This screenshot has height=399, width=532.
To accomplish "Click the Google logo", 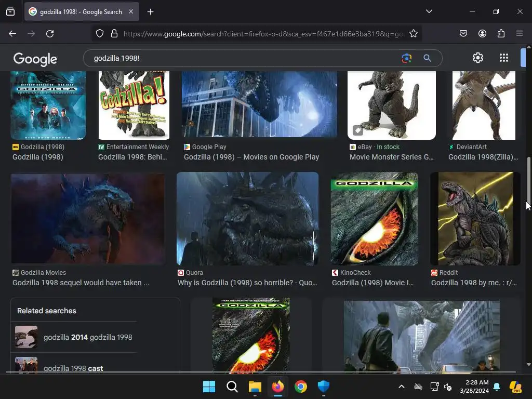I will [x=35, y=59].
